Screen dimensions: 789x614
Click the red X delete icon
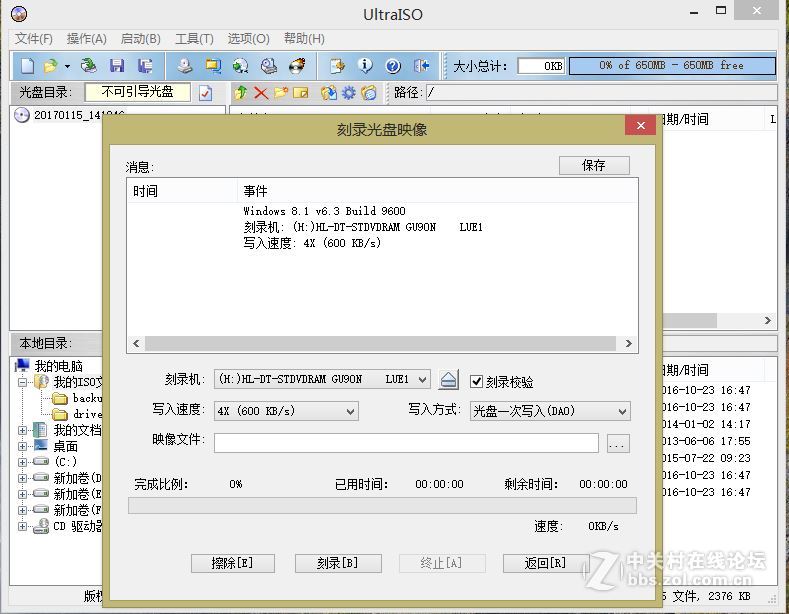click(261, 93)
